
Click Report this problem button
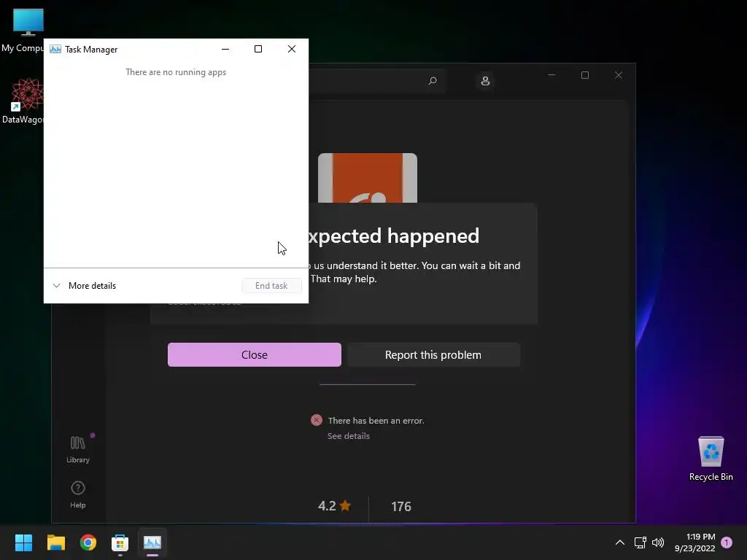coord(433,355)
